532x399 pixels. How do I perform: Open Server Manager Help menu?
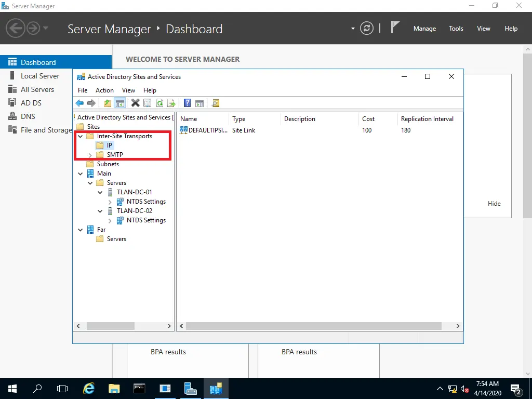[511, 29]
